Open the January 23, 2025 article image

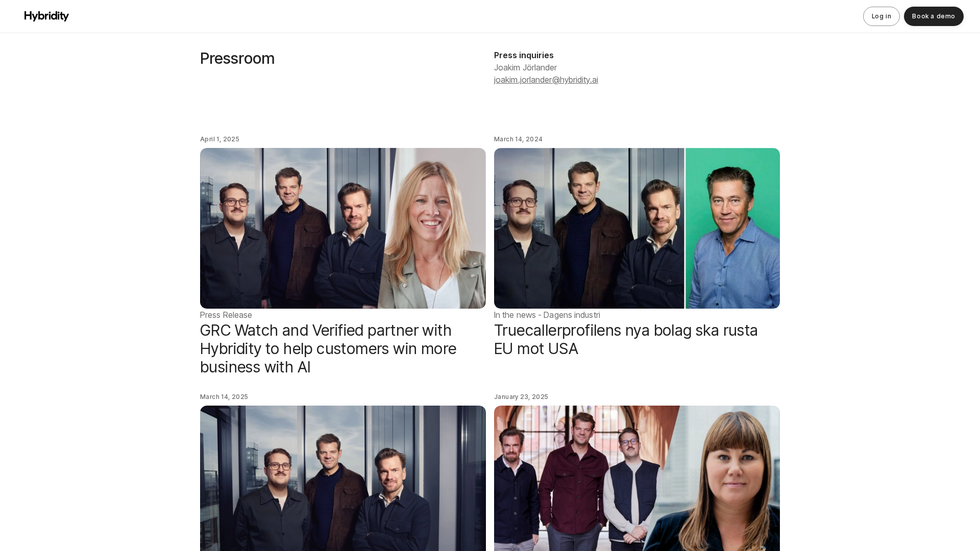637,478
